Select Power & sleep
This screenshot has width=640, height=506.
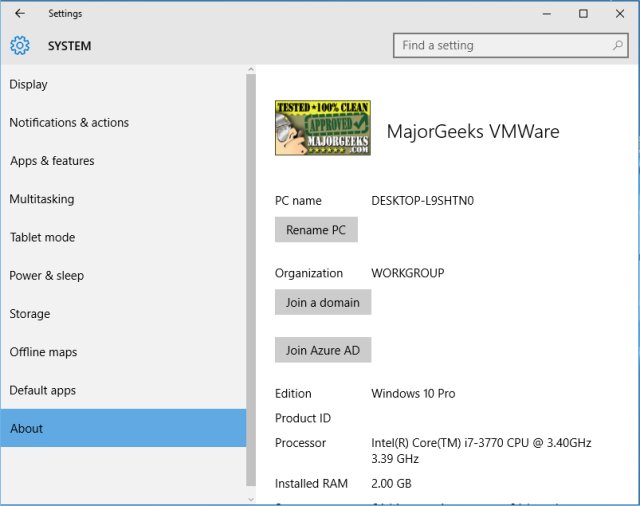click(123, 275)
